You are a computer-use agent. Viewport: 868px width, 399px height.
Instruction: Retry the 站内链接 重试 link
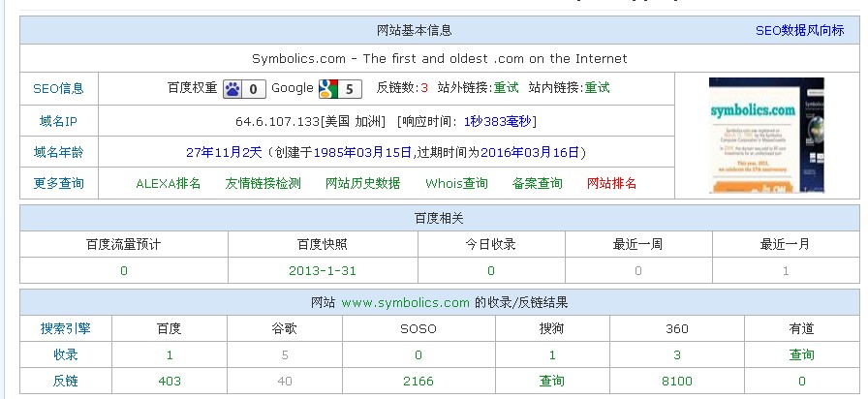click(x=597, y=88)
